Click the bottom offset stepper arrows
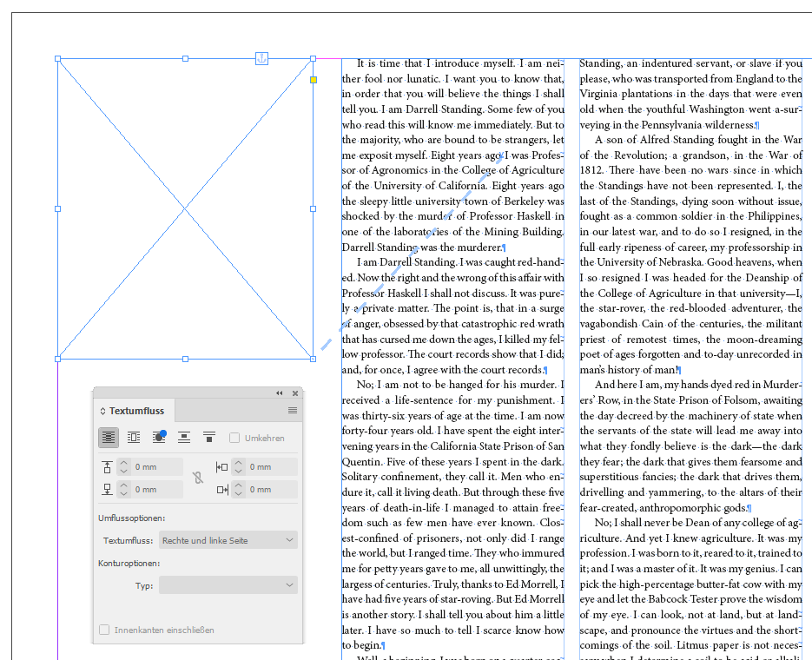 (x=123, y=489)
